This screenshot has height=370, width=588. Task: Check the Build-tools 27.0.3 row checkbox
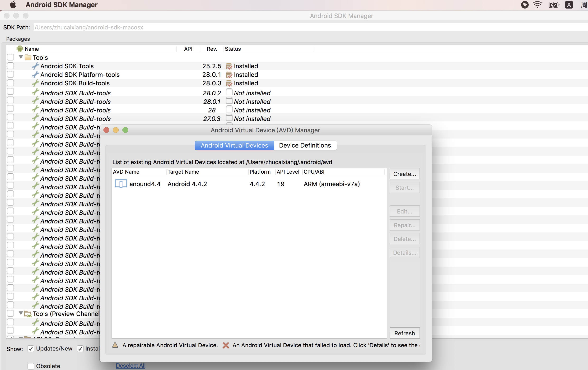(x=10, y=117)
